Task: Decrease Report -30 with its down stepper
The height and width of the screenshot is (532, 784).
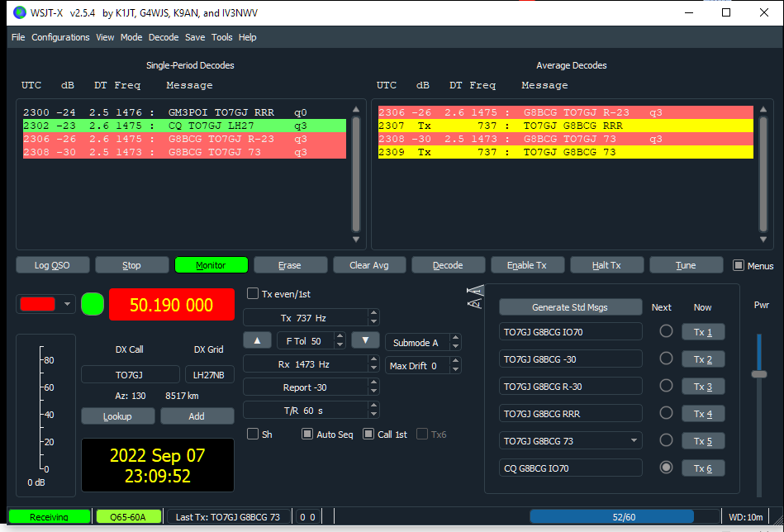Action: pos(373,391)
